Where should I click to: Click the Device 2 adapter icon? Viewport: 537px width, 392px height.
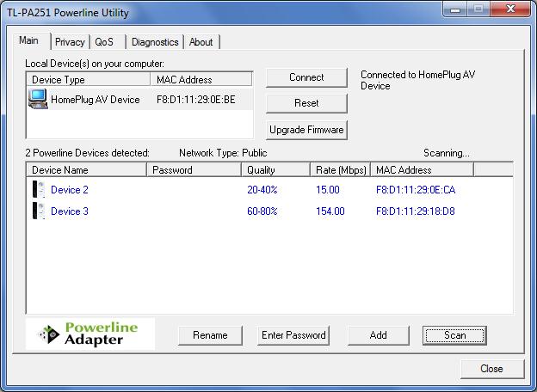pos(39,190)
